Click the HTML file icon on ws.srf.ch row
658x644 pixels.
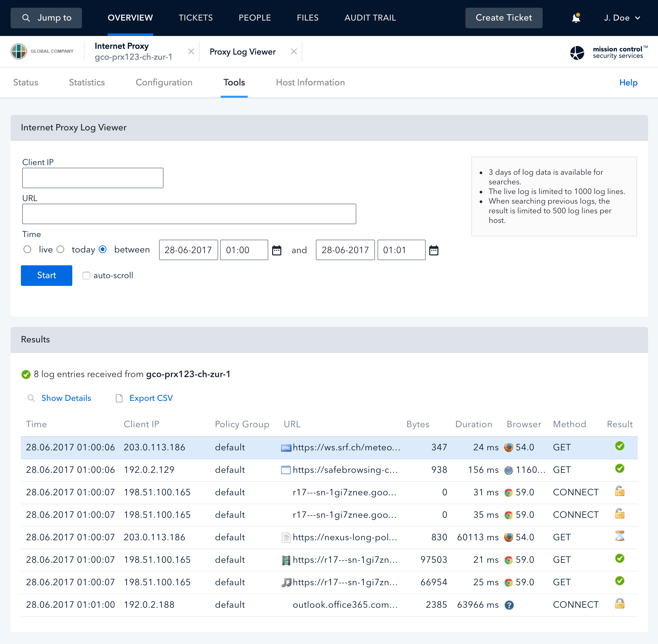286,448
